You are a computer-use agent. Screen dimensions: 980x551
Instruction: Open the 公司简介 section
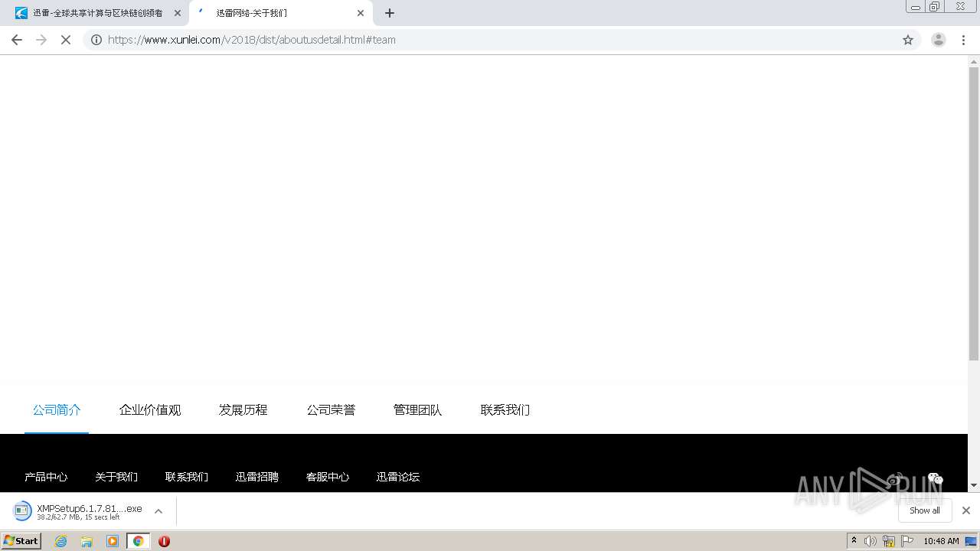coord(57,410)
